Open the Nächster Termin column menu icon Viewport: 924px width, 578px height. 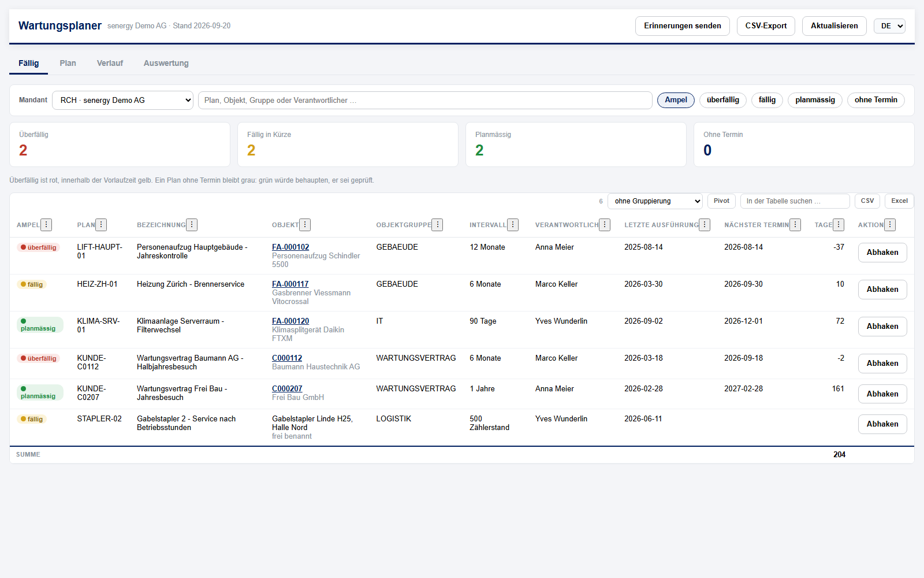pyautogui.click(x=795, y=225)
